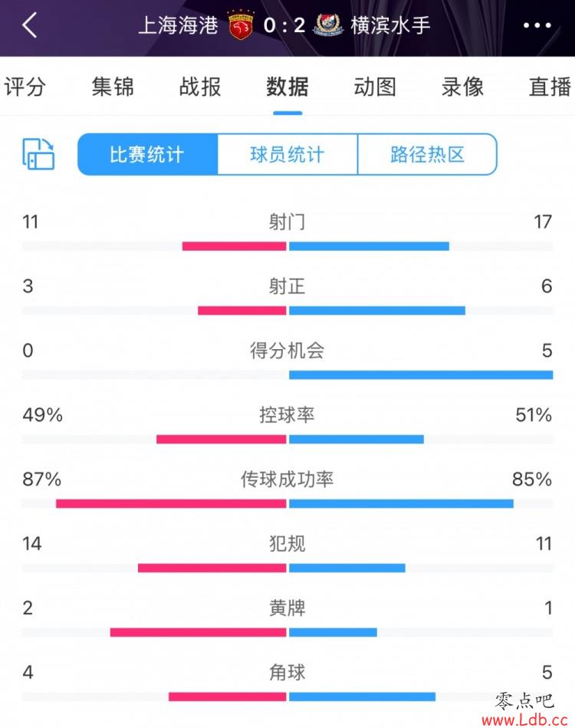Image resolution: width=575 pixels, height=728 pixels.
Task: Open the 战报 tab
Action: pyautogui.click(x=200, y=87)
